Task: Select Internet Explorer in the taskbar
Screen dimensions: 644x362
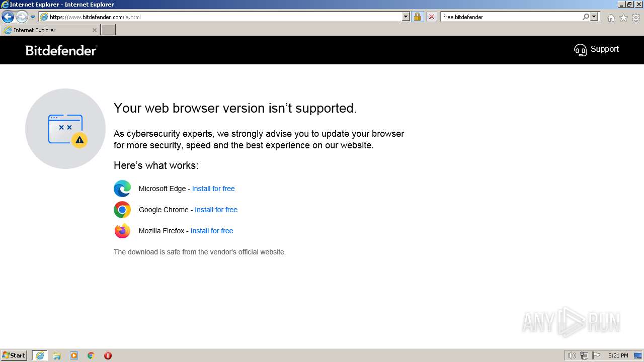Action: (40, 355)
